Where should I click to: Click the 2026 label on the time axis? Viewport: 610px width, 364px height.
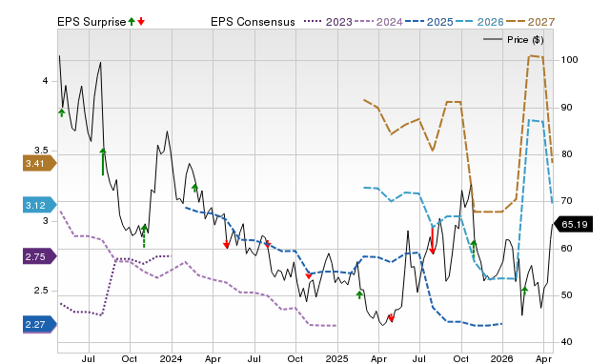502,358
